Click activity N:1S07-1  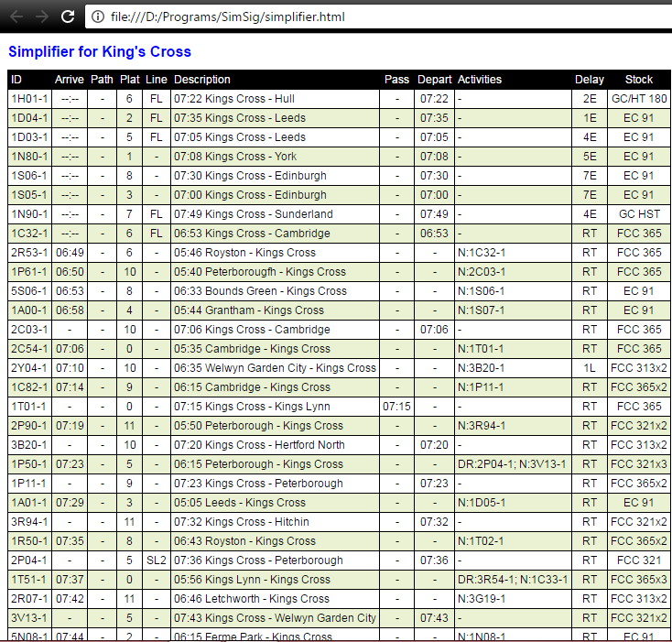tap(481, 310)
